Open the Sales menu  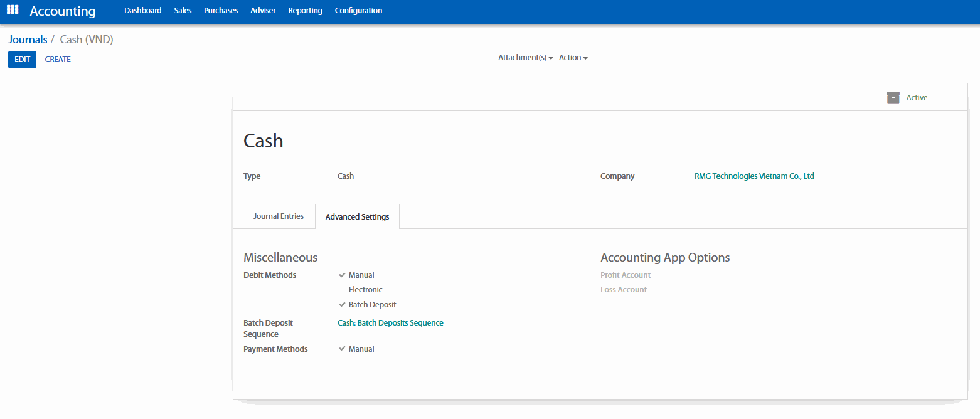coord(183,11)
